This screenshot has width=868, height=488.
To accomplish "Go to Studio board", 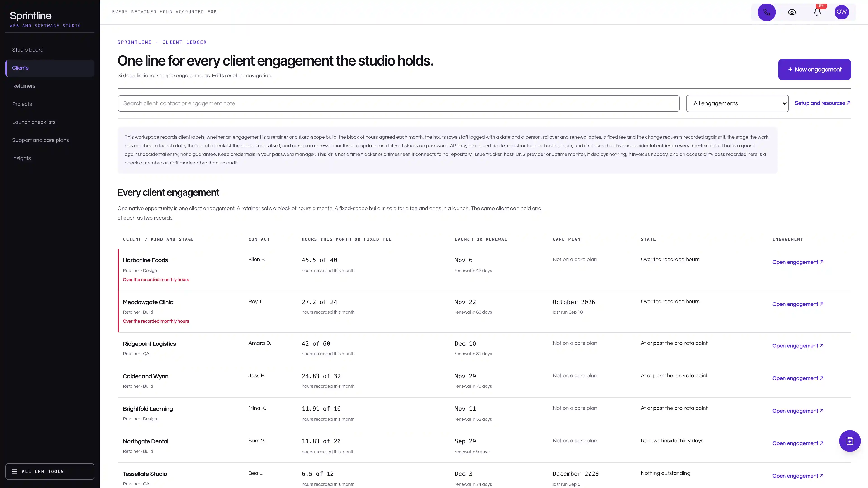I will (50, 50).
